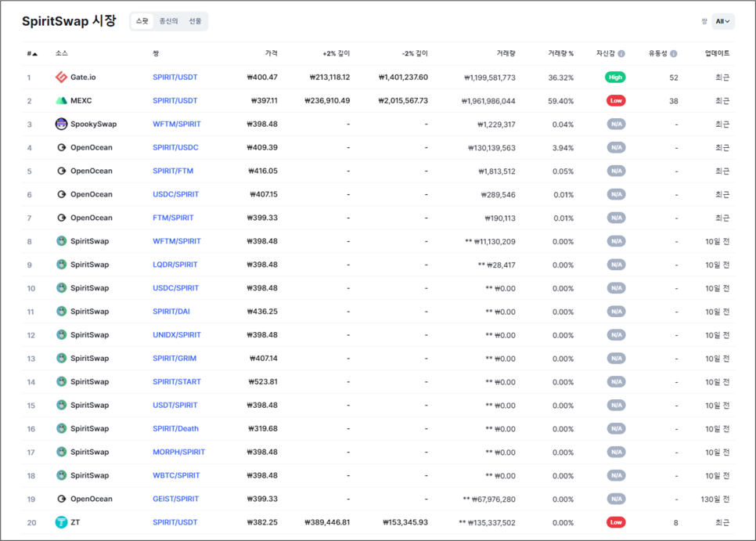Click the price ₩523.81

(263, 381)
